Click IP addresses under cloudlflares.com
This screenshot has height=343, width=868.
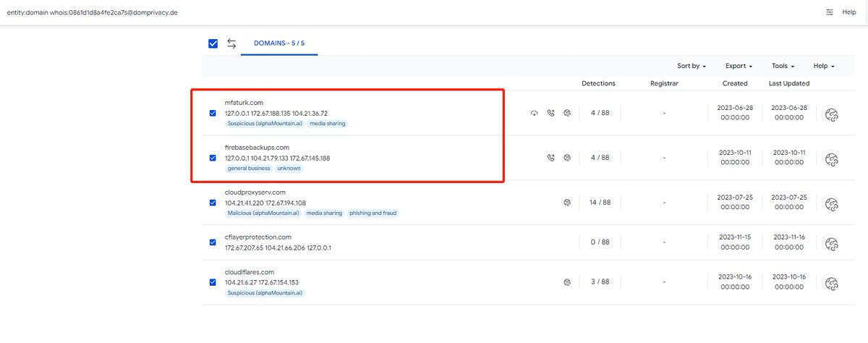tap(262, 282)
